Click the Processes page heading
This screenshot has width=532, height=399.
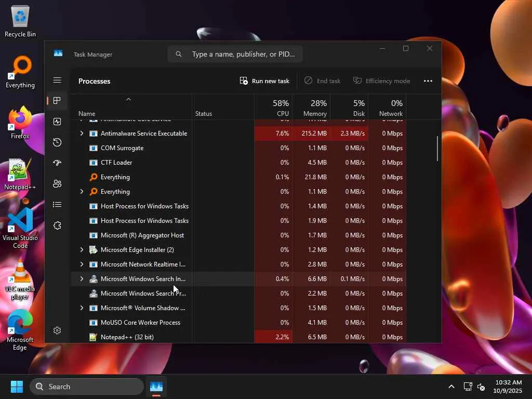pos(95,81)
